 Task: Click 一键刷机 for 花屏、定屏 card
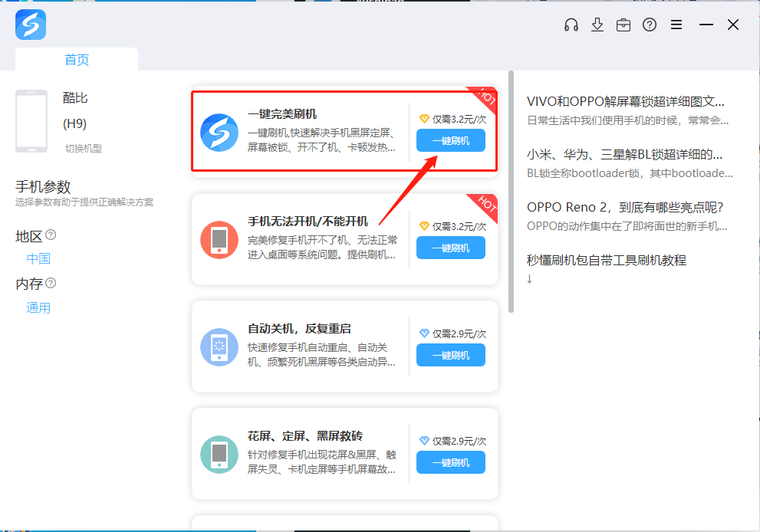(x=451, y=462)
